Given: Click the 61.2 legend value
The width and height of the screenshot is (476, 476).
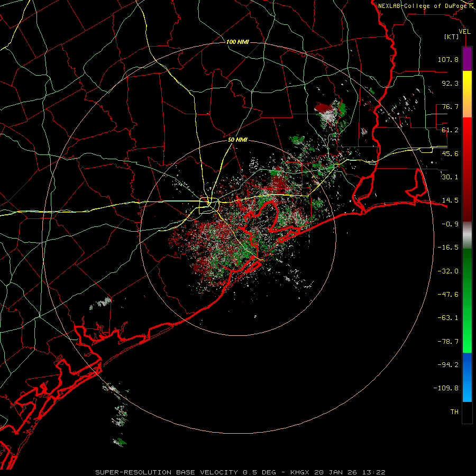Looking at the screenshot, I should (450, 130).
